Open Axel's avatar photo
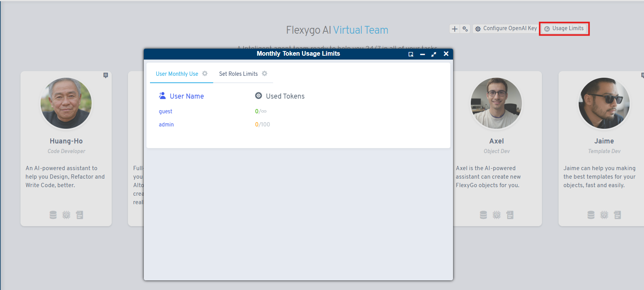Viewport: 644px width, 290px height. 496,103
